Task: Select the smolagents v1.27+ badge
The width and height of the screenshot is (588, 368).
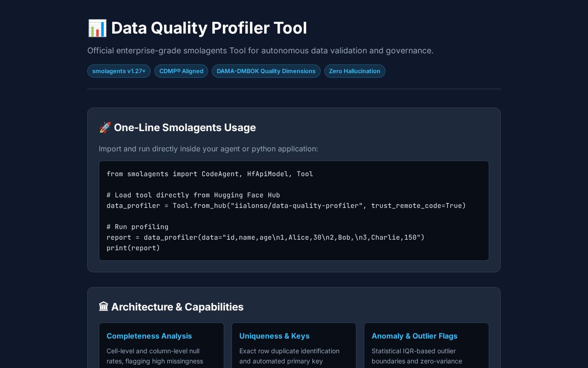Action: tap(119, 71)
